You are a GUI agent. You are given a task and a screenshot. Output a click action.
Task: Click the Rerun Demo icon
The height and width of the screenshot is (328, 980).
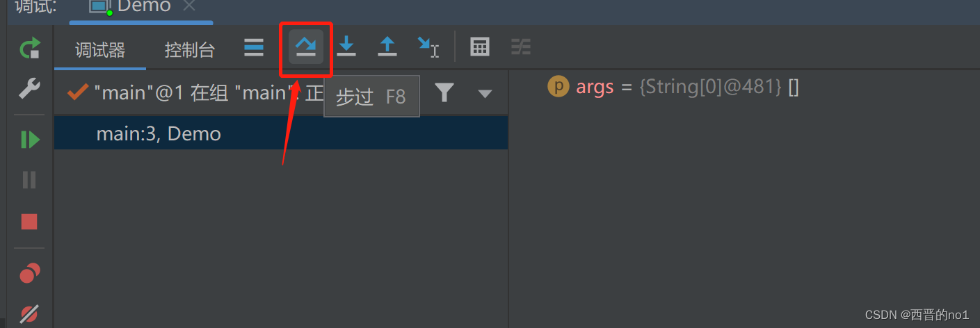(x=29, y=49)
